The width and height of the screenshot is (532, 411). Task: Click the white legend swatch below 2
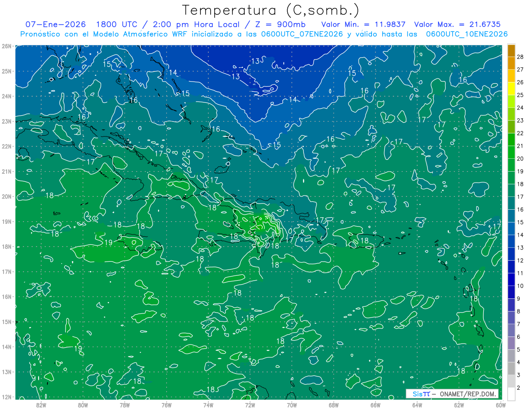pyautogui.click(x=511, y=394)
